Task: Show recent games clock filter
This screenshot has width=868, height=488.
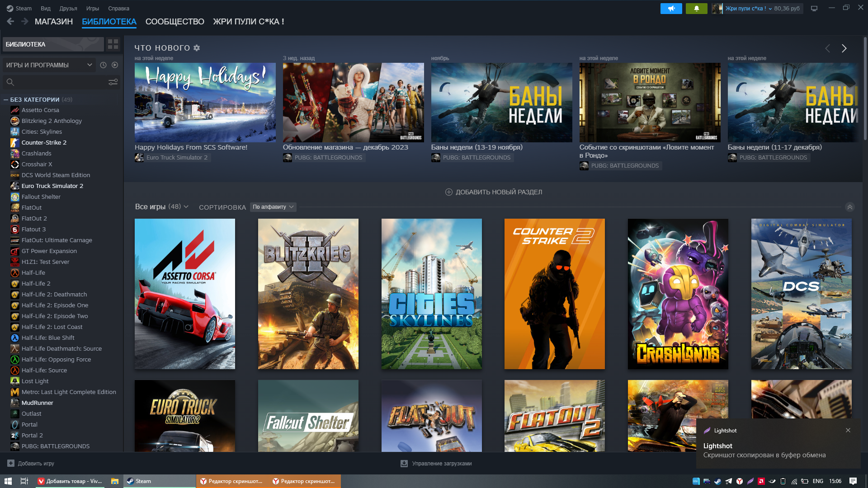Action: coord(103,65)
